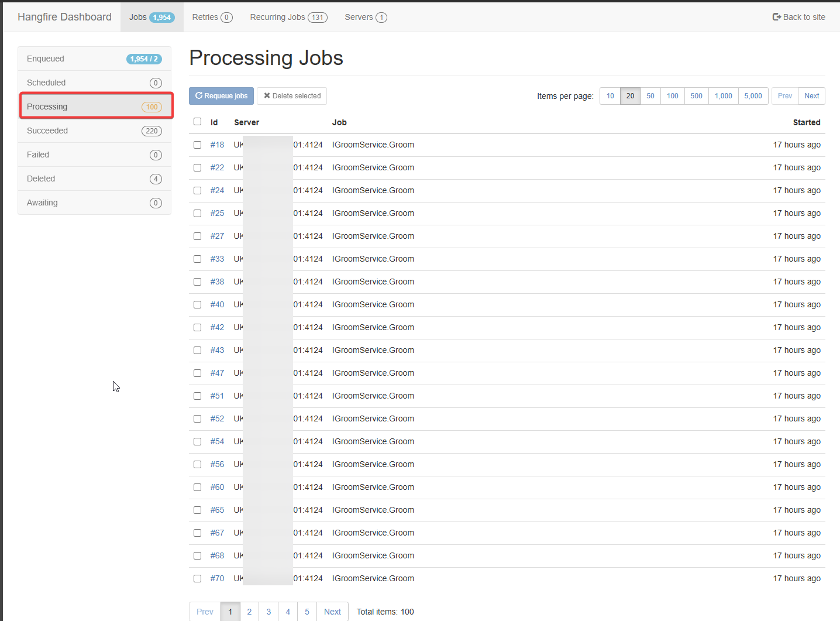The image size is (840, 621).
Task: Click the Requeue jobs button
Action: pos(221,96)
